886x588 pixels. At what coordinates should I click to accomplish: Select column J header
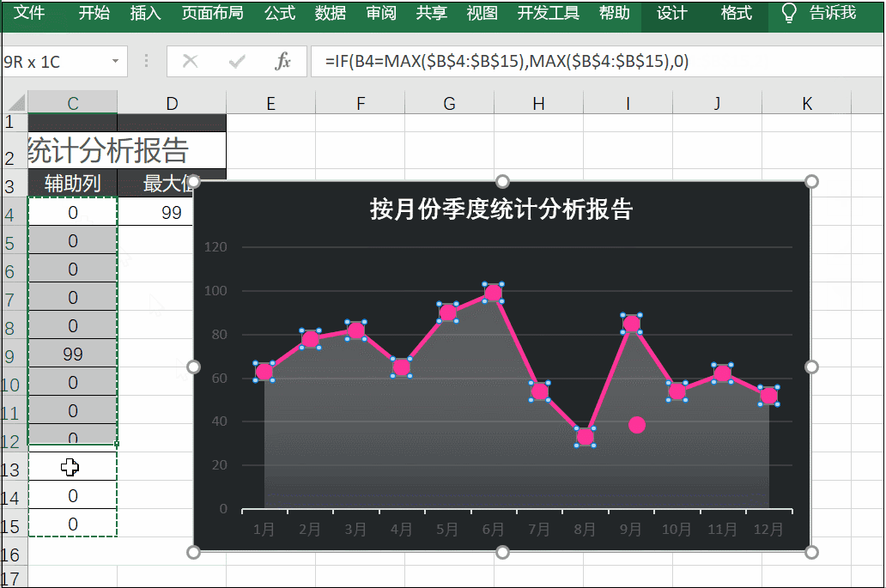click(717, 103)
